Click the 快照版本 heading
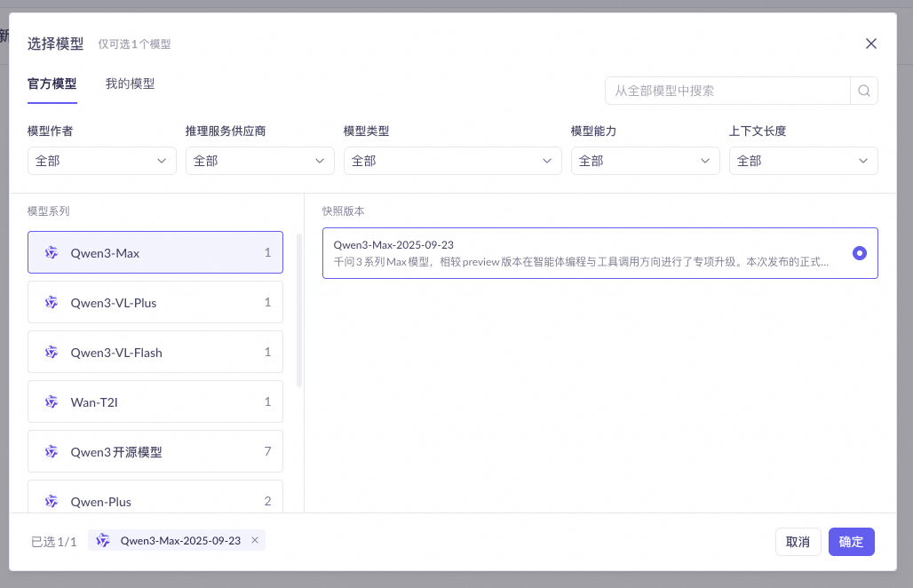 coord(344,211)
